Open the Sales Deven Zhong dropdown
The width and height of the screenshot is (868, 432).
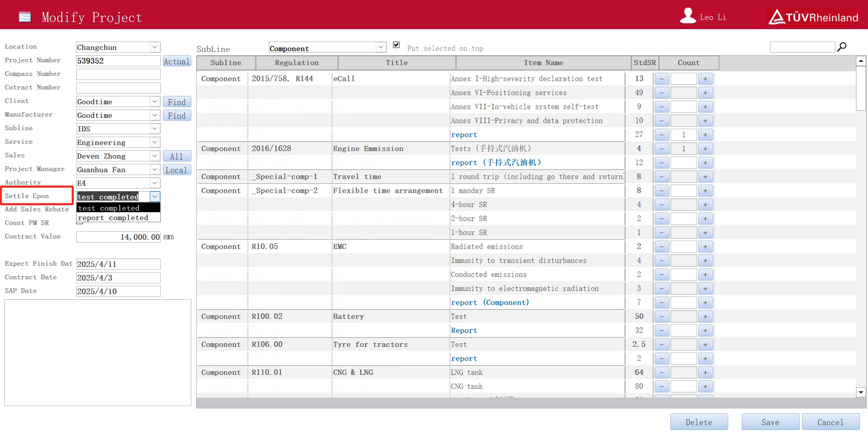click(155, 156)
